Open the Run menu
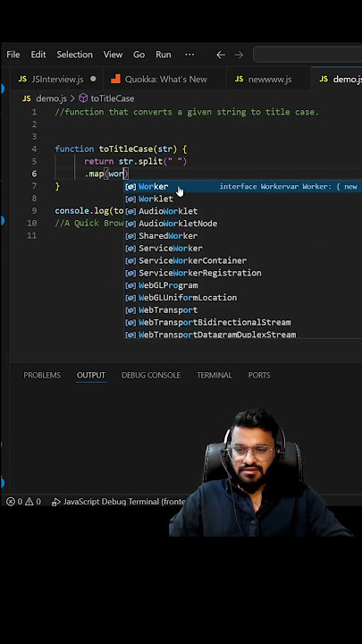362x644 pixels. pos(164,55)
